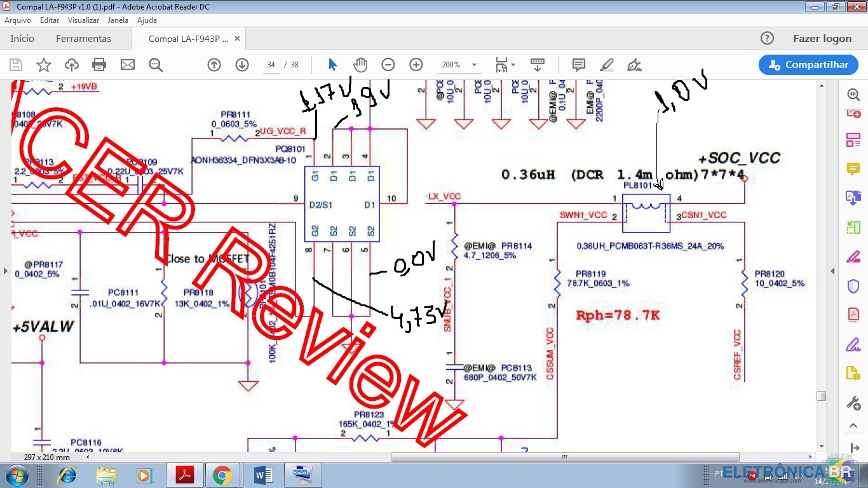
Task: Open Export PDF tool in right pane
Action: pyautogui.click(x=853, y=198)
